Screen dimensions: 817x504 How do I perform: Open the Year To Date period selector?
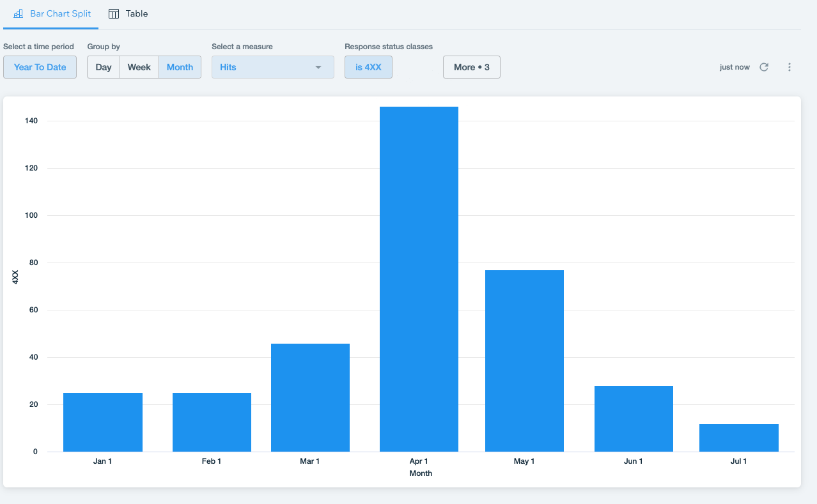pos(40,67)
